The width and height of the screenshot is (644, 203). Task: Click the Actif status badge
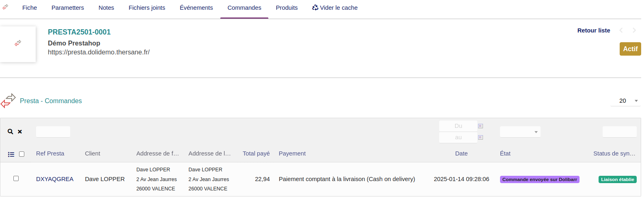click(x=630, y=49)
